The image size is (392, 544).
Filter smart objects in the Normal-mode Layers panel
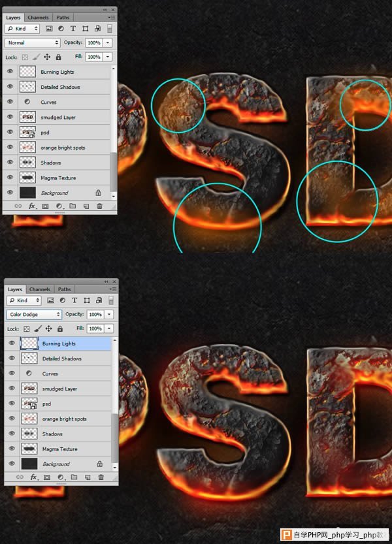pos(97,29)
